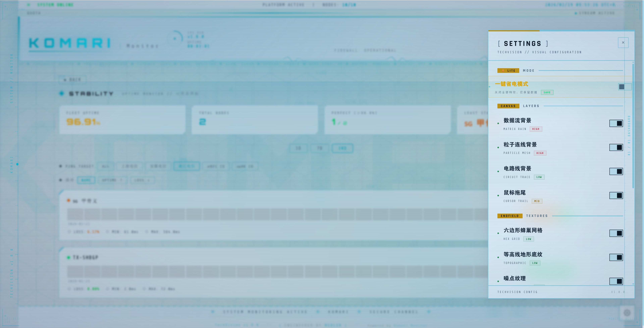Turn off the Topographic texture toggle
Screen dimensions: 644x328
(616, 257)
